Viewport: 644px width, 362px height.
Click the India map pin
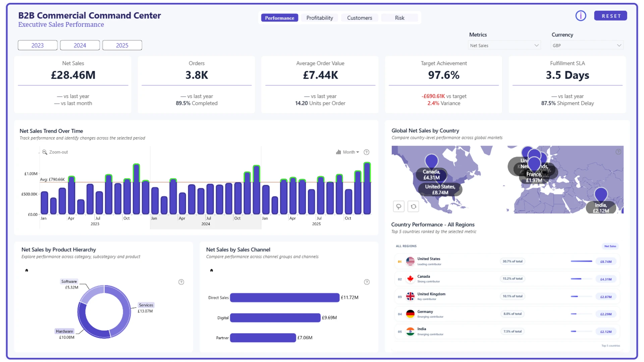point(601,194)
